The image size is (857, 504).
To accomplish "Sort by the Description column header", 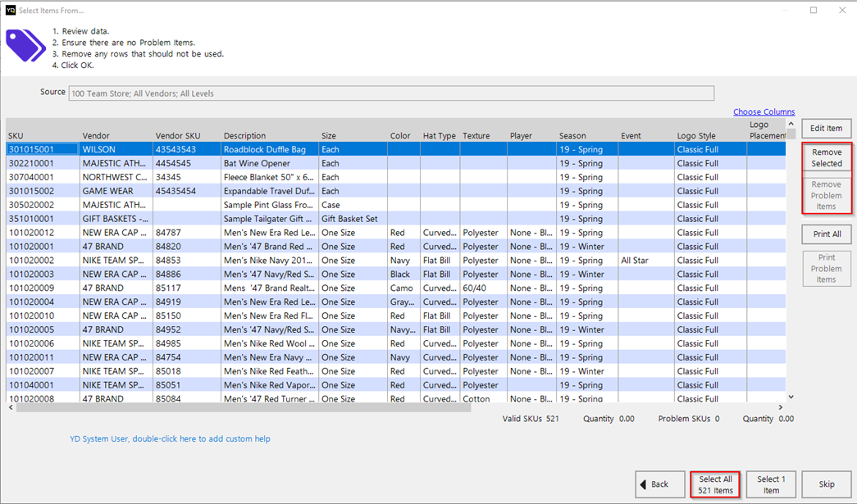I will 244,136.
